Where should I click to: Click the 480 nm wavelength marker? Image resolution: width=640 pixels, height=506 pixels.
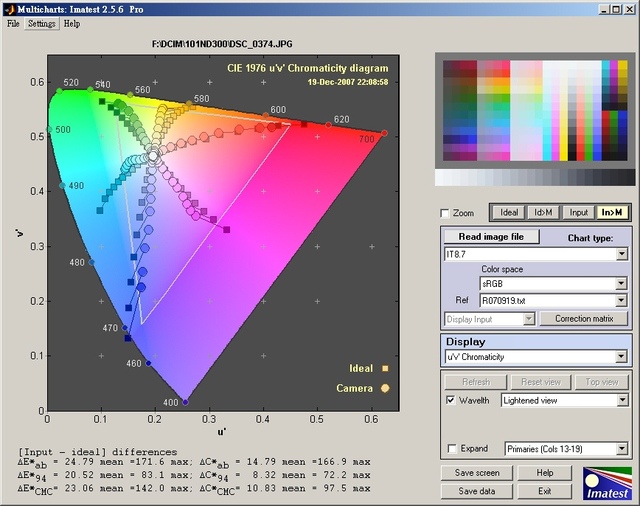[x=92, y=262]
